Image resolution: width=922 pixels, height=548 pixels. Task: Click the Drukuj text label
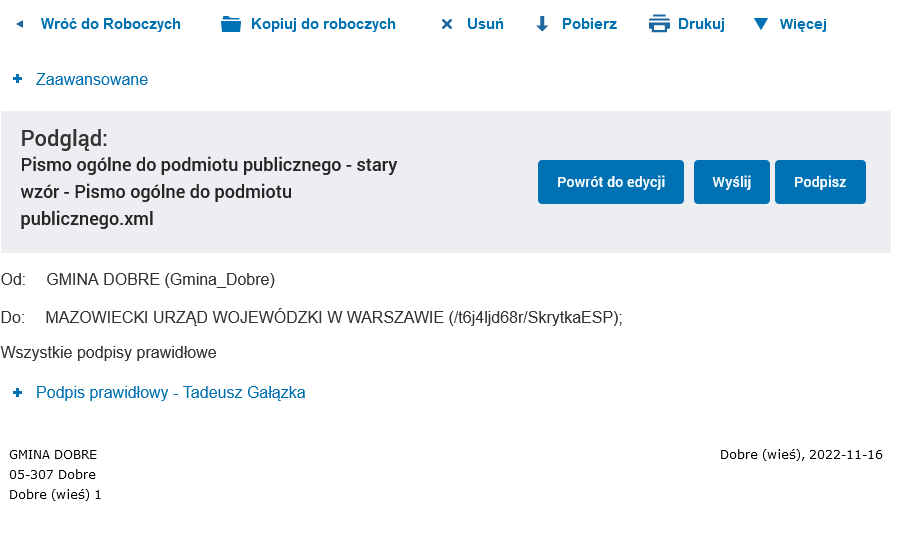tap(701, 24)
